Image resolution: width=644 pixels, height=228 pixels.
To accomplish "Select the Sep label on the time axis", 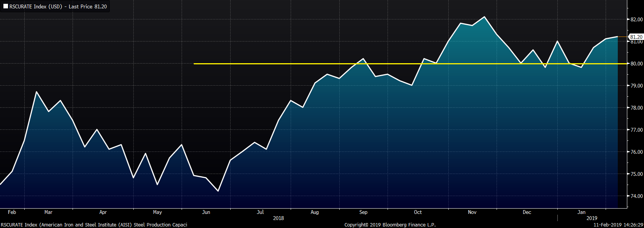I will coord(363,212).
